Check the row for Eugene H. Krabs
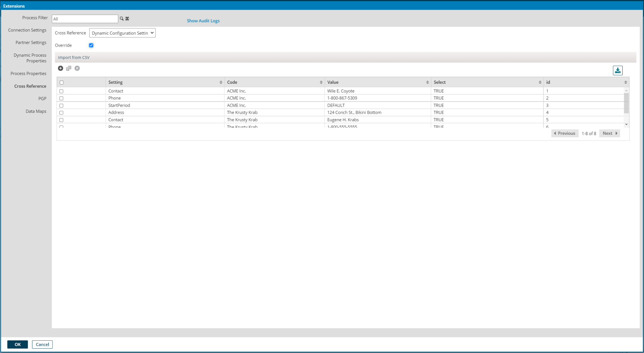The height and width of the screenshot is (353, 644). pos(62,120)
